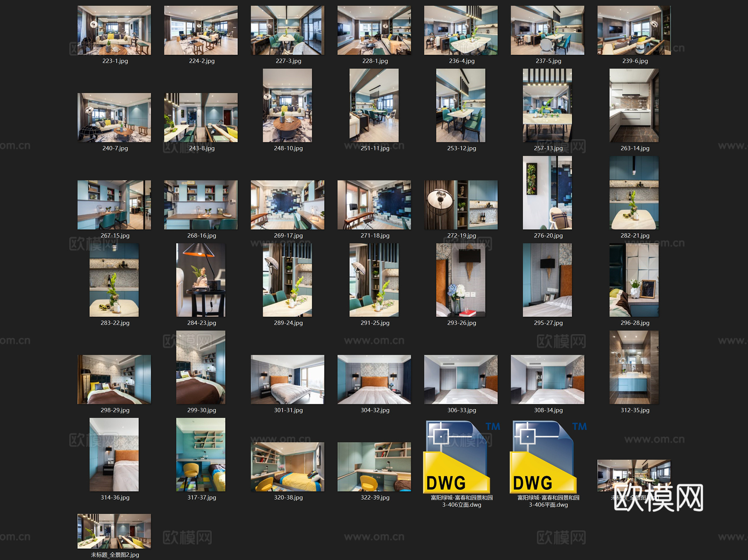748x560 pixels.
Task: Select the 237-5.jpg thumbnail
Action: 548,30
